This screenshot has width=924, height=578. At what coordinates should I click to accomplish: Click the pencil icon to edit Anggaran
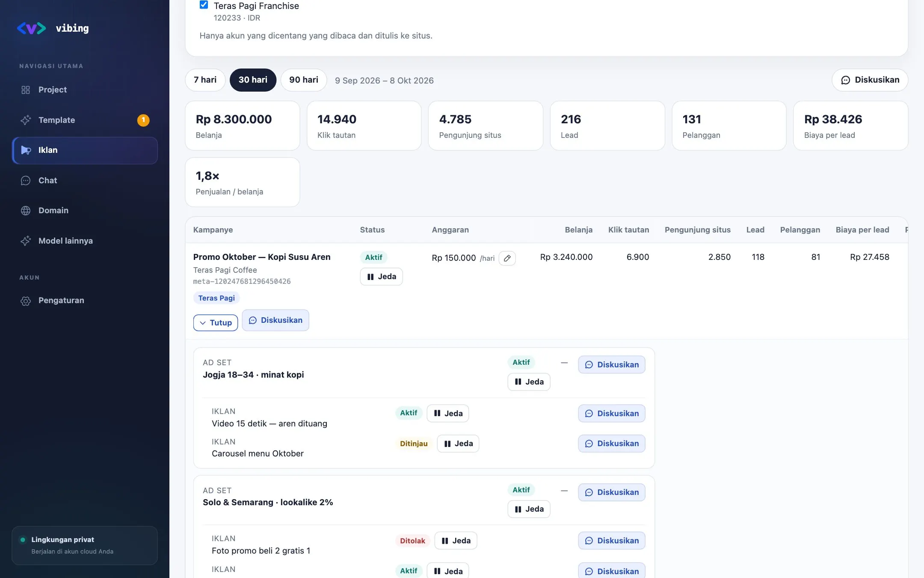[507, 258]
